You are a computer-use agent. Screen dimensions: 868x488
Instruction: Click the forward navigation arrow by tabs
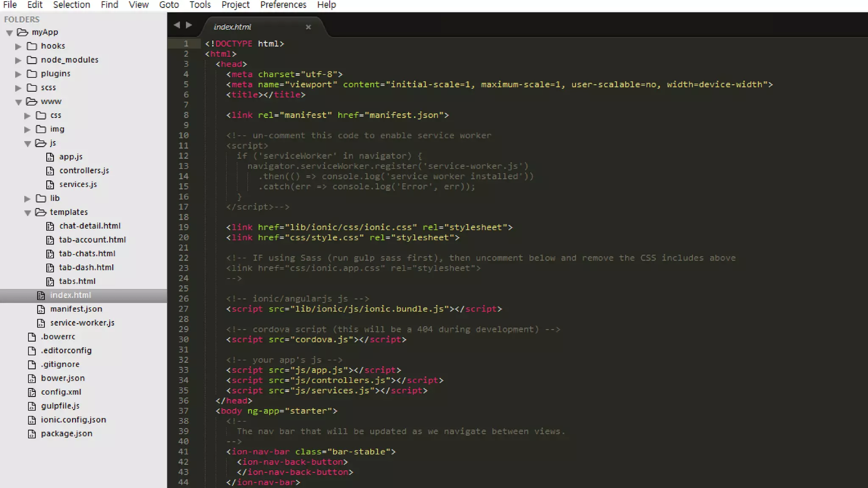189,25
